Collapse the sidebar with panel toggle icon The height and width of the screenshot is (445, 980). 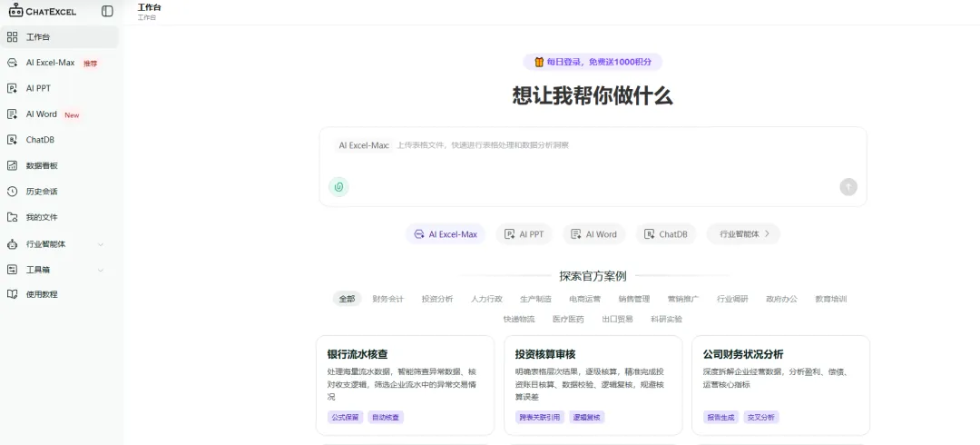[x=107, y=11]
